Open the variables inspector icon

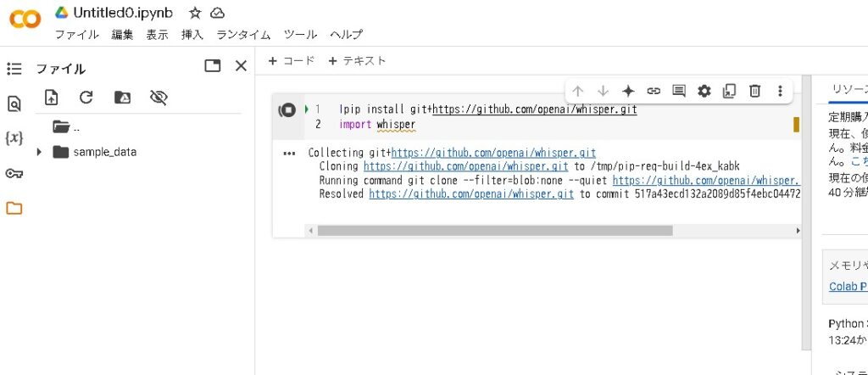pos(14,138)
